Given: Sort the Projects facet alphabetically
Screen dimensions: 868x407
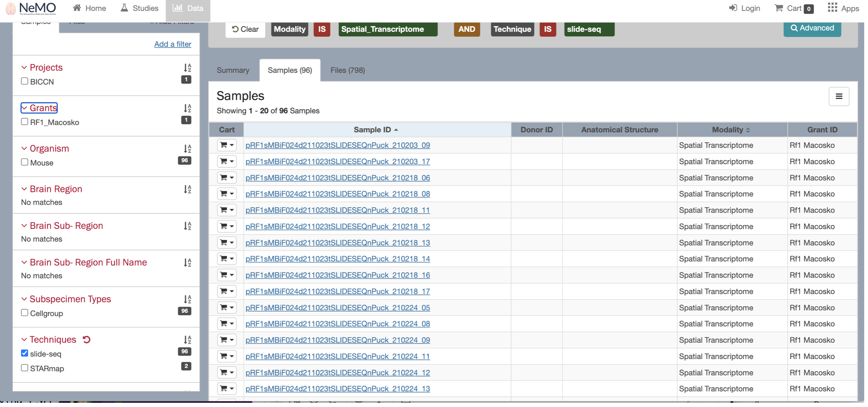Looking at the screenshot, I should coord(187,68).
